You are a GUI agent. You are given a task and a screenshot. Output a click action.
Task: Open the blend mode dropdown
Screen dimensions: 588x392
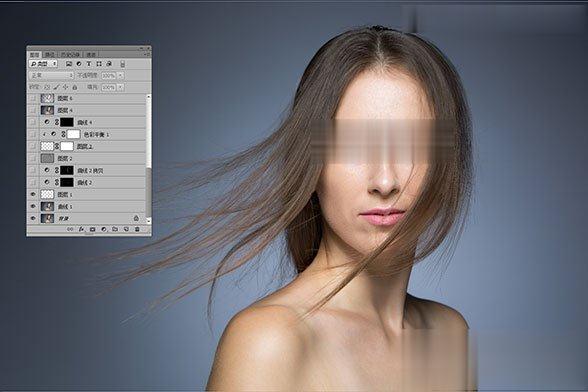click(x=52, y=75)
